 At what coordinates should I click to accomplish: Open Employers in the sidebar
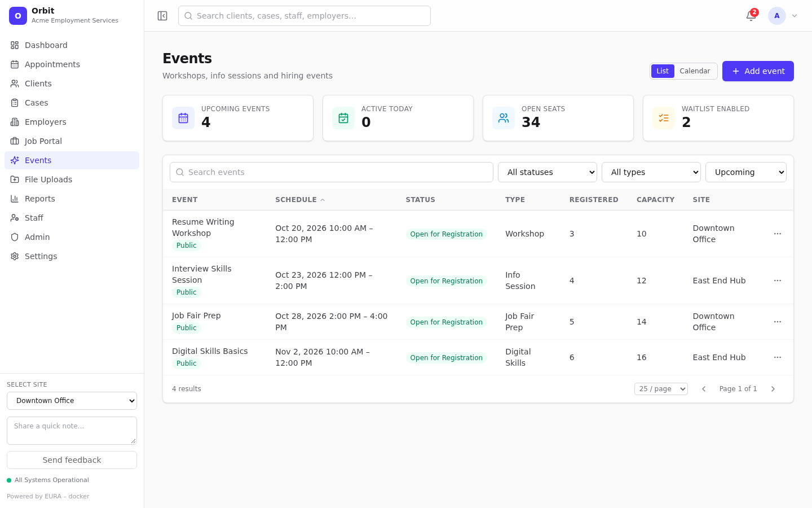pyautogui.click(x=72, y=122)
